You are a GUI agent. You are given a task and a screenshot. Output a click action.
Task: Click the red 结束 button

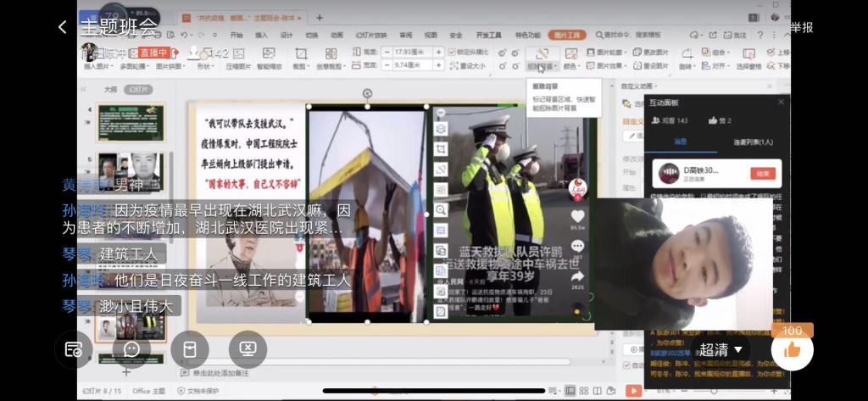[762, 173]
